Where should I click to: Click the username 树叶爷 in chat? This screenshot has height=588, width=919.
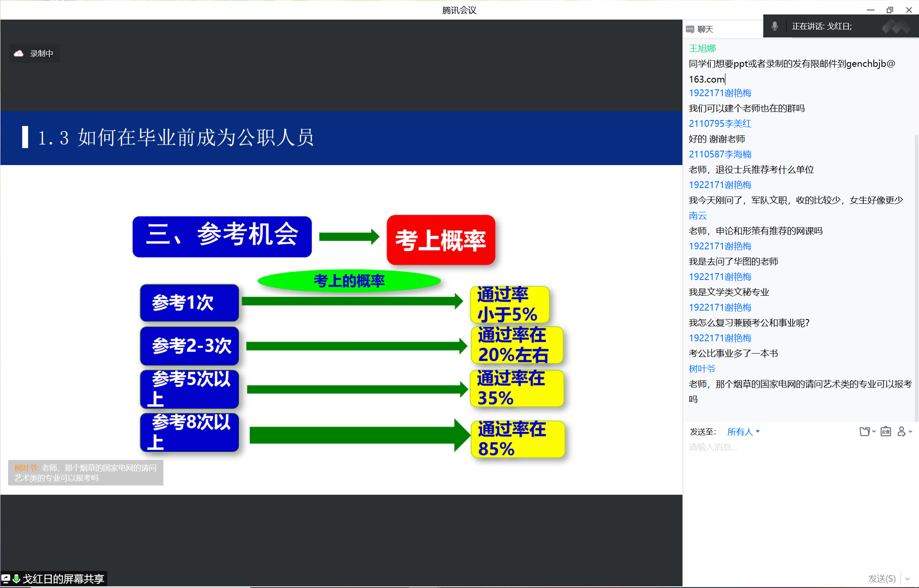click(702, 368)
